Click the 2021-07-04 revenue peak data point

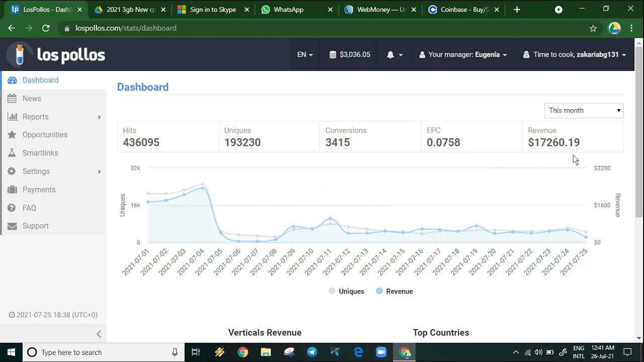203,188
